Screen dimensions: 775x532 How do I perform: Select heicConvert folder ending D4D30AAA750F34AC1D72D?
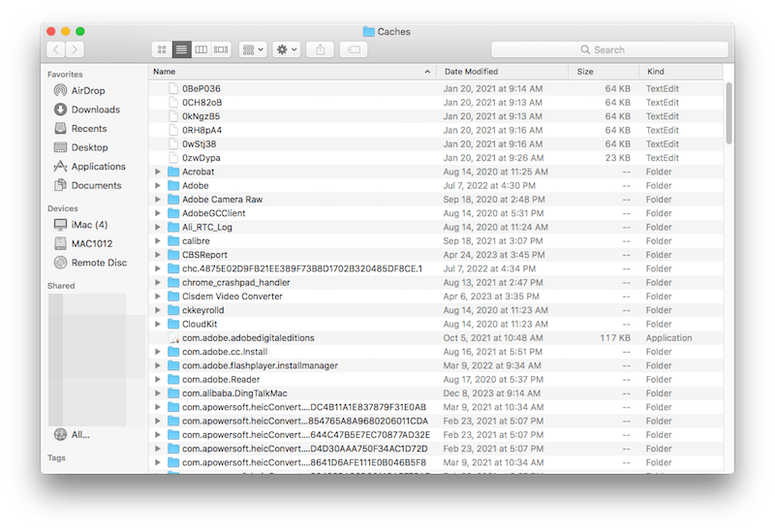[435, 449]
